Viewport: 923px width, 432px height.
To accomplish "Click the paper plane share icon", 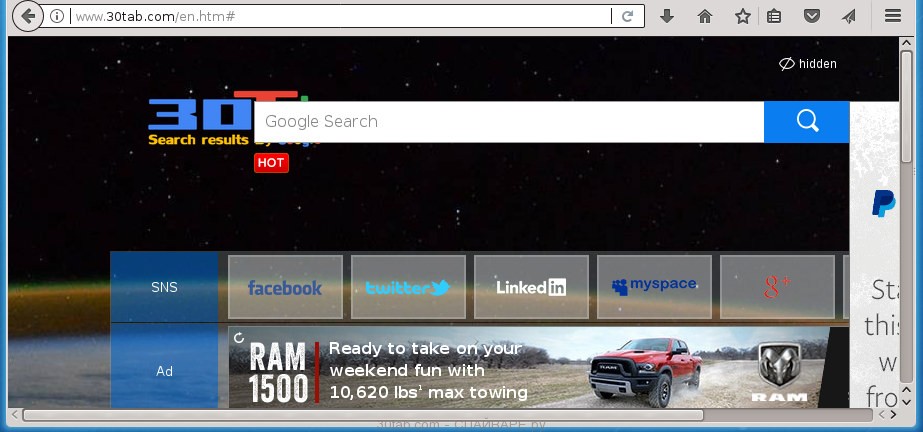I will point(848,16).
